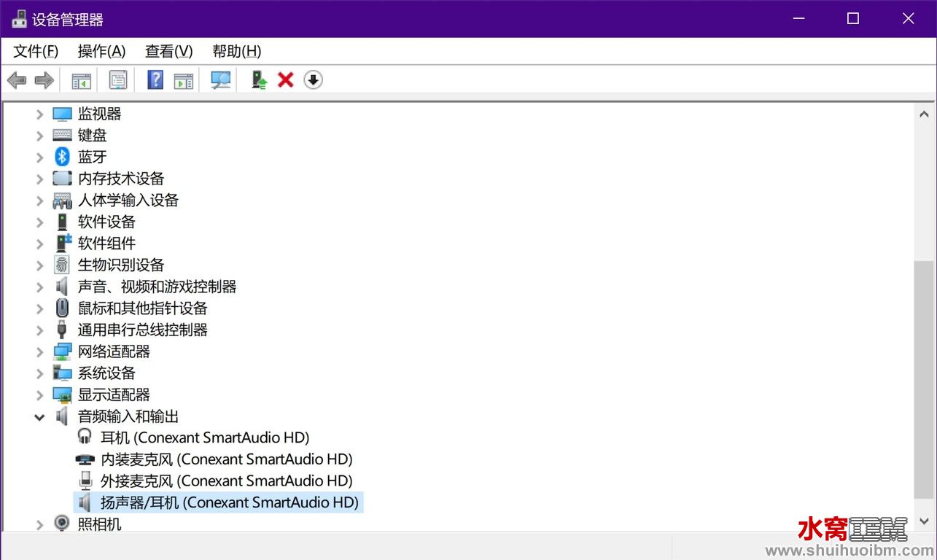Collapse the 音频输入和输出 category
The height and width of the screenshot is (560, 937).
pyautogui.click(x=40, y=416)
